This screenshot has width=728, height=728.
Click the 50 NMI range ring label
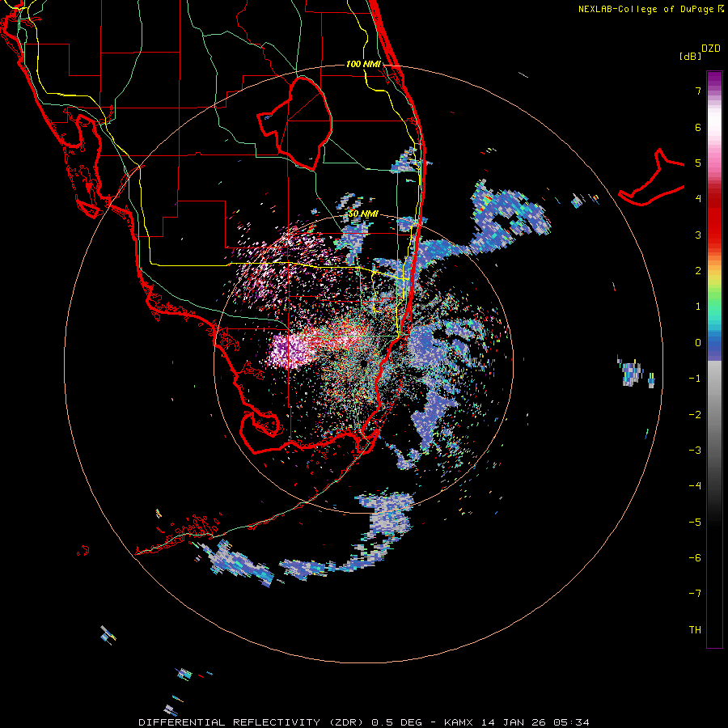point(363,214)
